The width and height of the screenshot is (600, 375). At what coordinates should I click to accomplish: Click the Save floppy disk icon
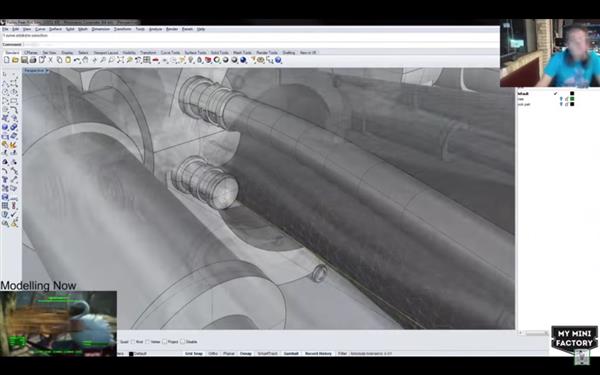pos(24,60)
